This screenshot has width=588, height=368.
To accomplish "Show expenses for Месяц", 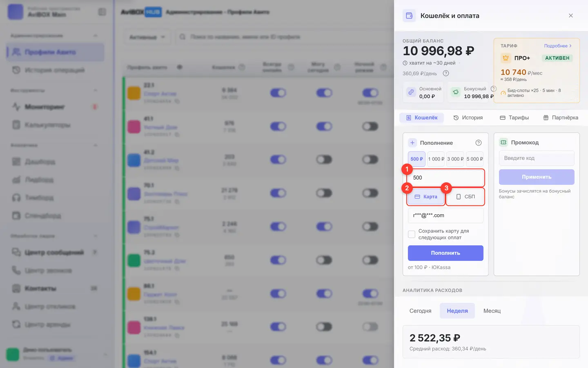I will (x=492, y=311).
